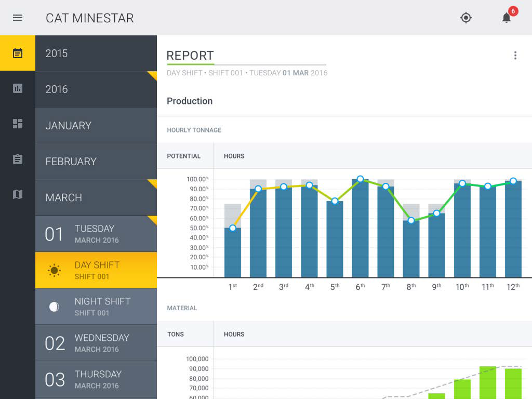
Task: Open the hamburger navigation menu
Action: click(18, 18)
